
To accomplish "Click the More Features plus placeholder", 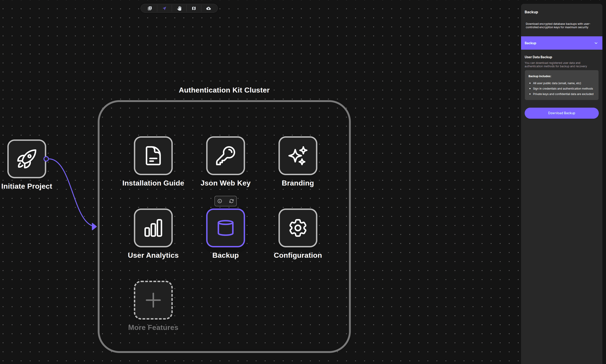I will coord(153,300).
